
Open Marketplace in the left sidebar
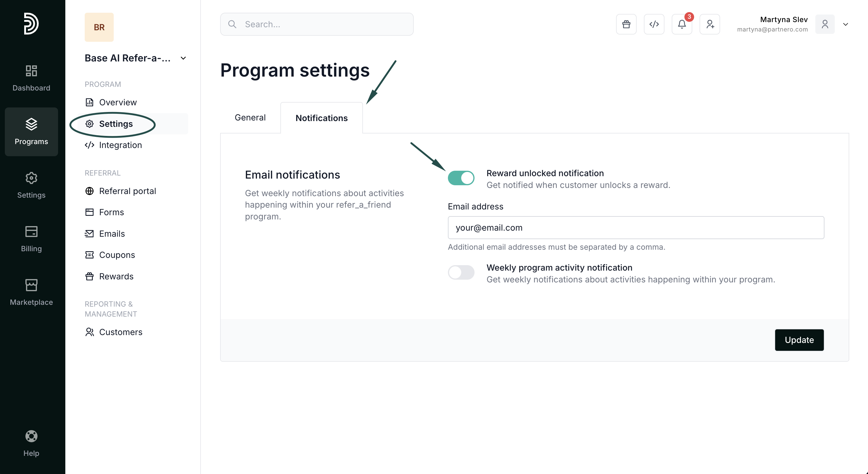coord(31,292)
